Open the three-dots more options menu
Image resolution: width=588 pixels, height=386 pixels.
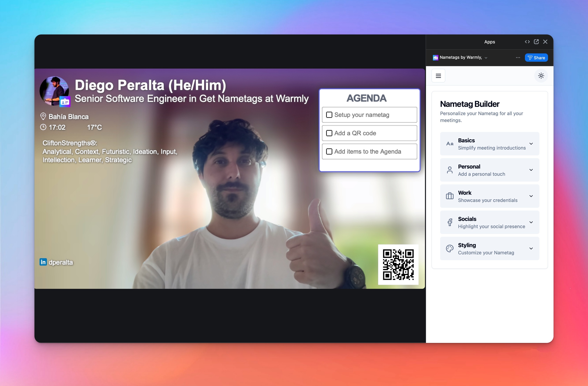tap(518, 58)
